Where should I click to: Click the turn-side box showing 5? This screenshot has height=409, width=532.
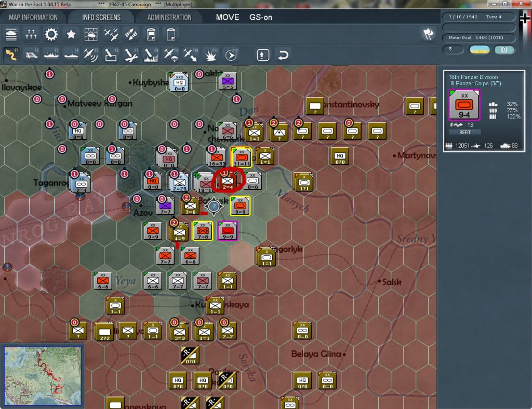(x=453, y=49)
